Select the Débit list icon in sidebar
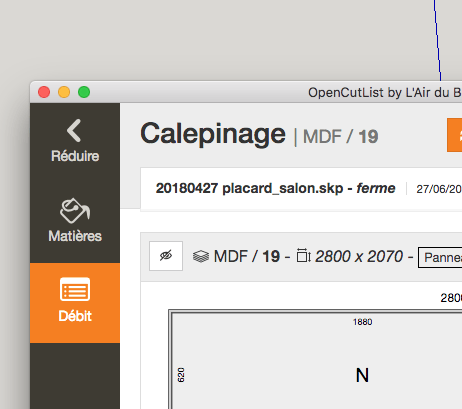This screenshot has height=409, width=462. (75, 289)
